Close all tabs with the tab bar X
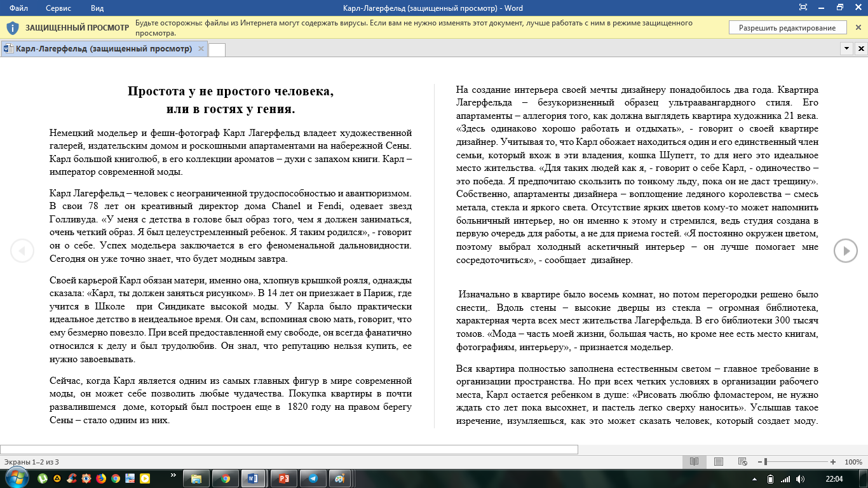The image size is (868, 488). (x=862, y=49)
